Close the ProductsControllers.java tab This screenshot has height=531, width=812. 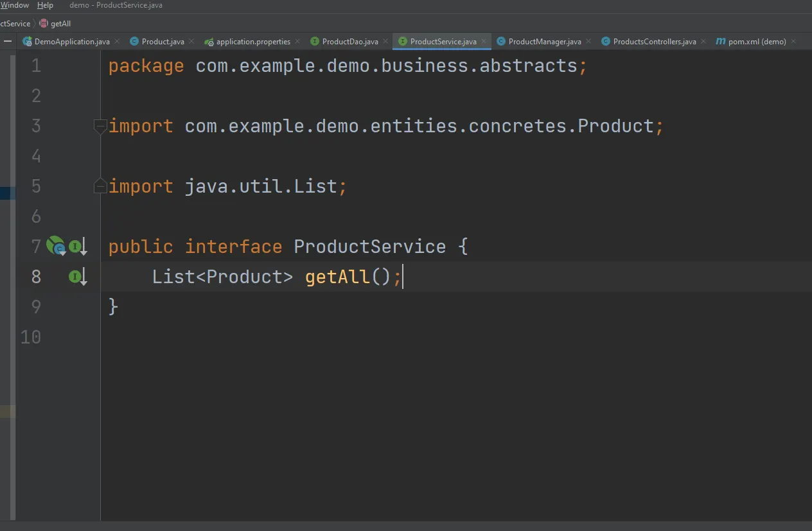(x=703, y=42)
